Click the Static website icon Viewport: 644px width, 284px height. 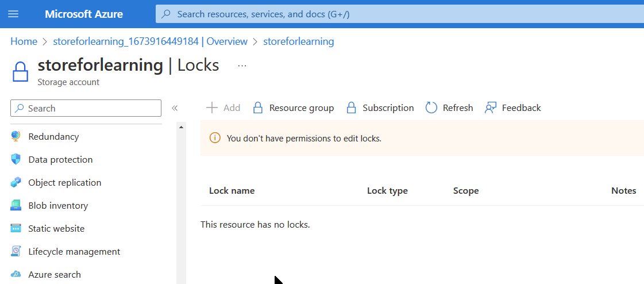(16, 228)
